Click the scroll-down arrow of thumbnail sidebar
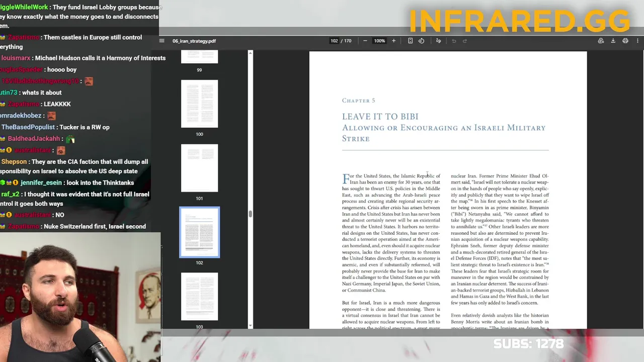The image size is (644, 362). pyautogui.click(x=251, y=326)
